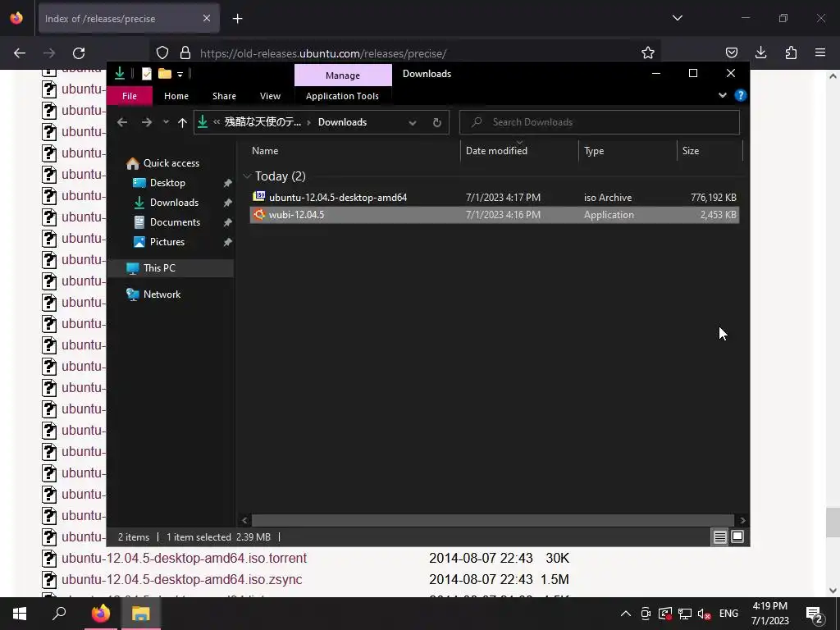Open Pictures in the navigation pane

(x=167, y=242)
